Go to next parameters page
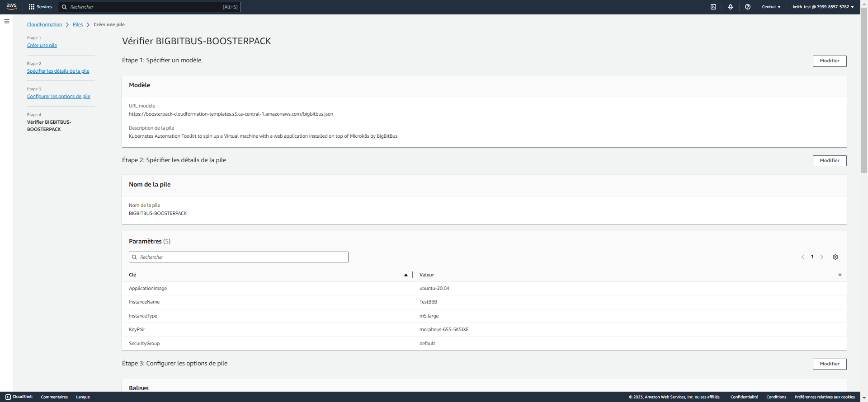 click(x=822, y=257)
